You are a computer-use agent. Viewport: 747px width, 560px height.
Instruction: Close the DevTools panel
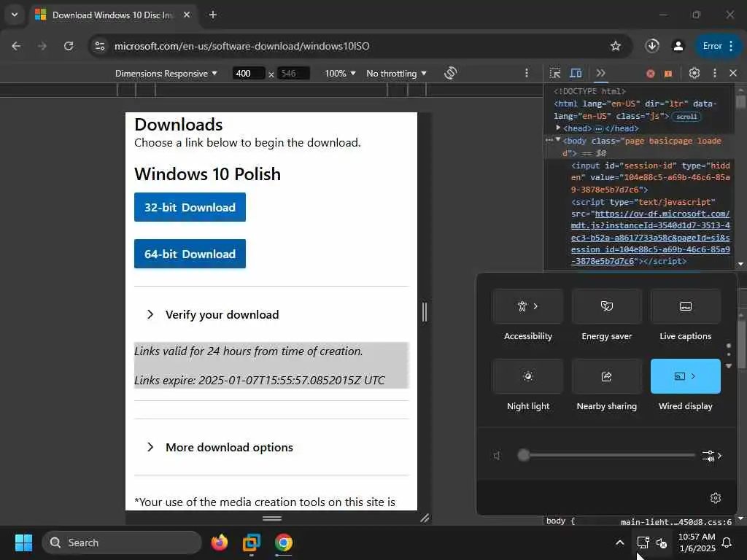(x=733, y=73)
